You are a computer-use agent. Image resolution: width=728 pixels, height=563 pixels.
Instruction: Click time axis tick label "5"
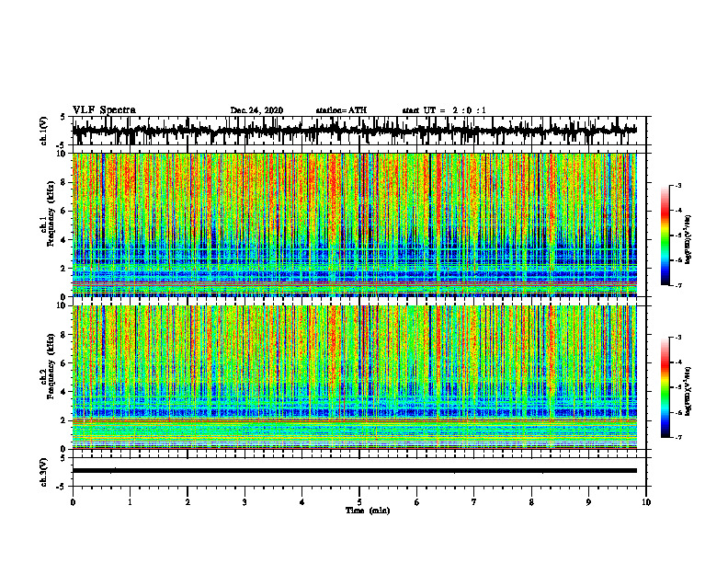359,502
